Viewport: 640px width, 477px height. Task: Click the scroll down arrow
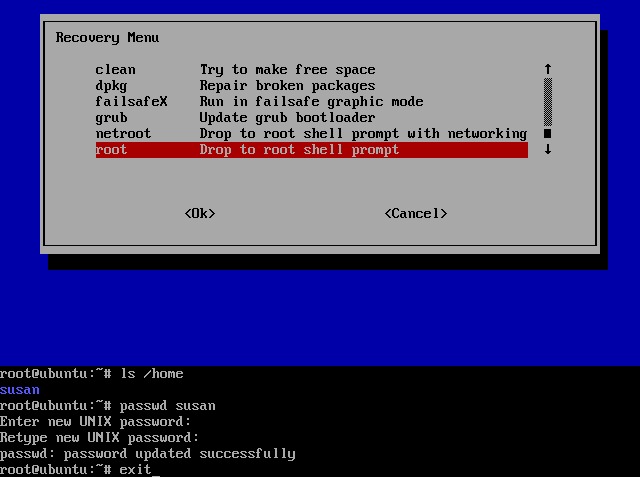point(548,149)
